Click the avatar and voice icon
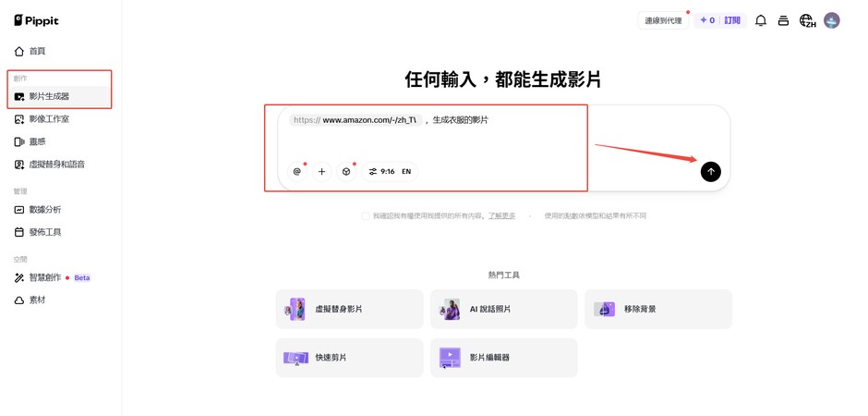The image size is (868, 416). coord(19,165)
